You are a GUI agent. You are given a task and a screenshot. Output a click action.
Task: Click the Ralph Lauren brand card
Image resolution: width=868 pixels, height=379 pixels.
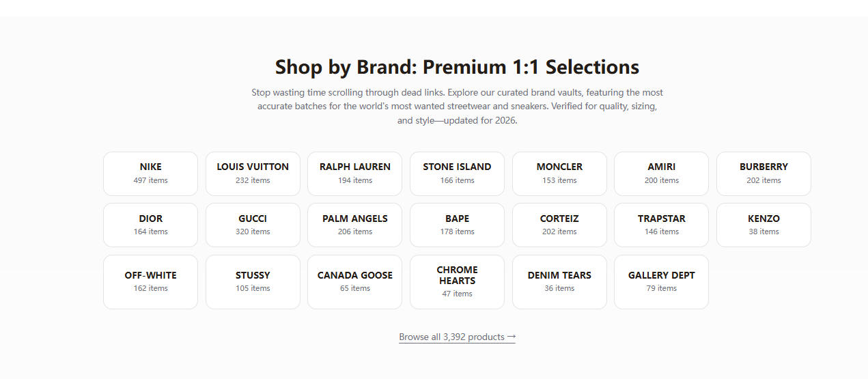point(354,173)
